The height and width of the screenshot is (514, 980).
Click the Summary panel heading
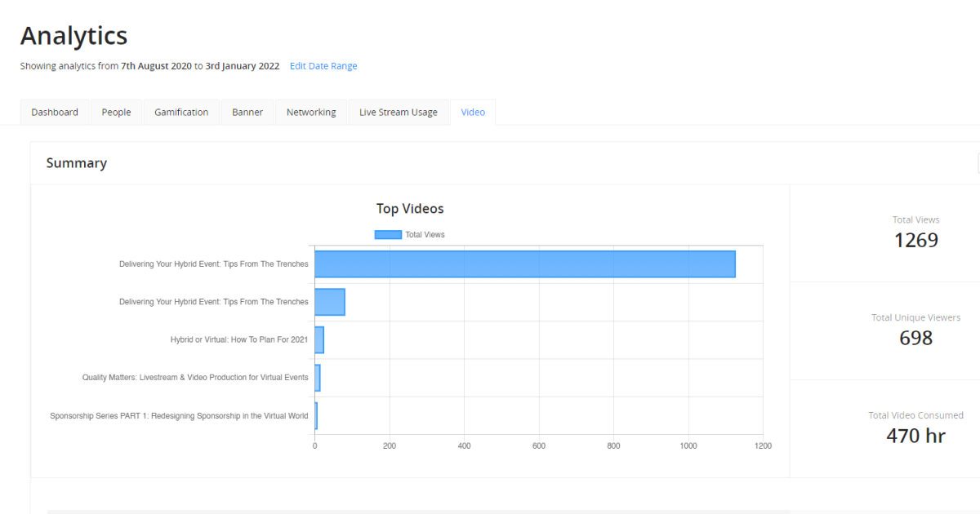coord(77,163)
